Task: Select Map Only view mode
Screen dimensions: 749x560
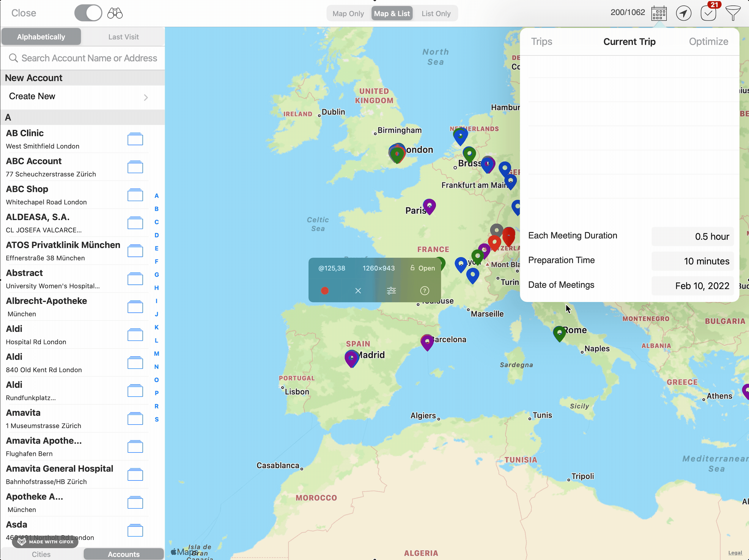Action: pos(348,14)
